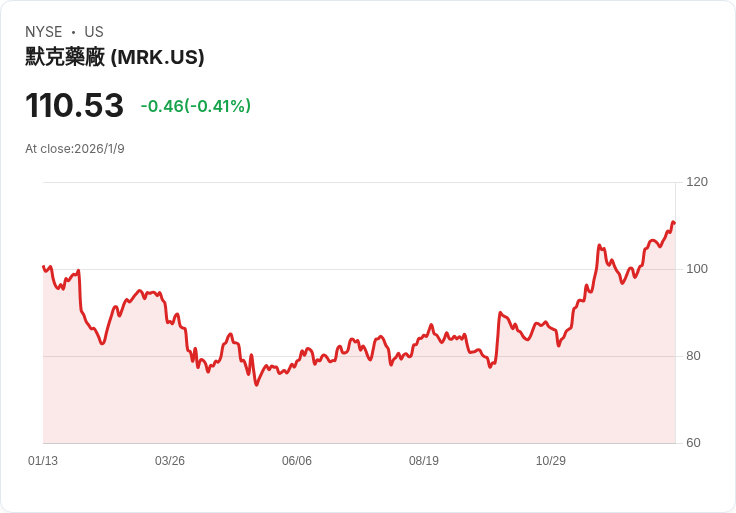
Task: Click the 100 price axis label
Action: (697, 269)
